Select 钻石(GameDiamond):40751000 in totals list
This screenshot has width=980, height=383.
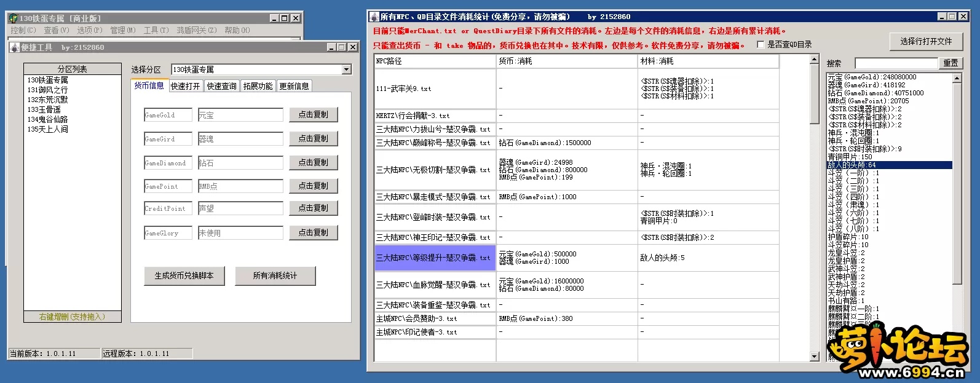click(x=889, y=93)
